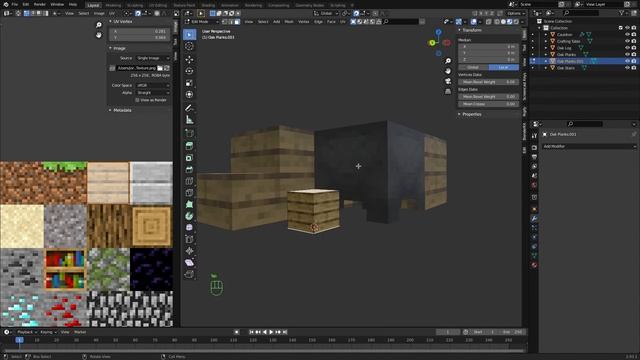Image resolution: width=640 pixels, height=360 pixels.
Task: Hide Crafting Table object in viewport
Action: tap(627, 41)
